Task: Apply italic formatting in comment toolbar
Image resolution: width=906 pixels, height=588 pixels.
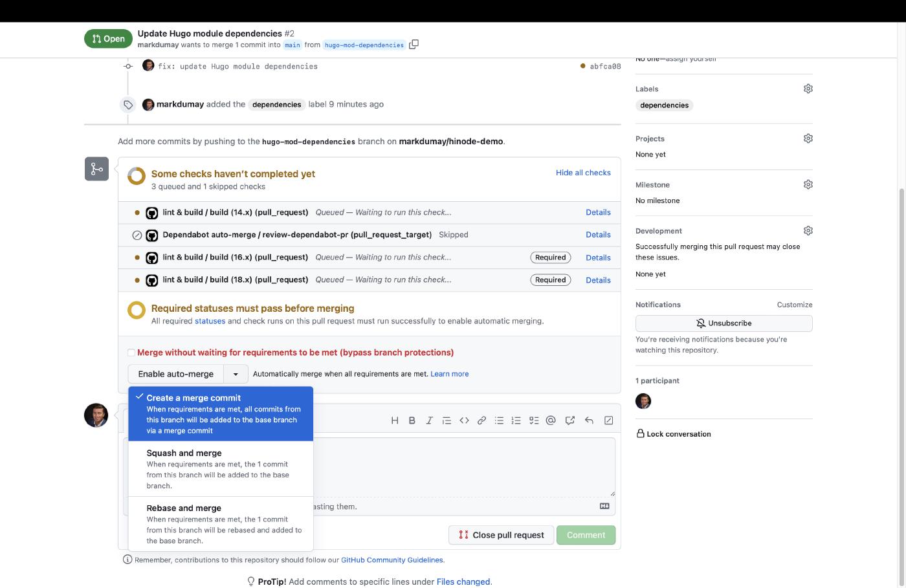Action: [429, 420]
